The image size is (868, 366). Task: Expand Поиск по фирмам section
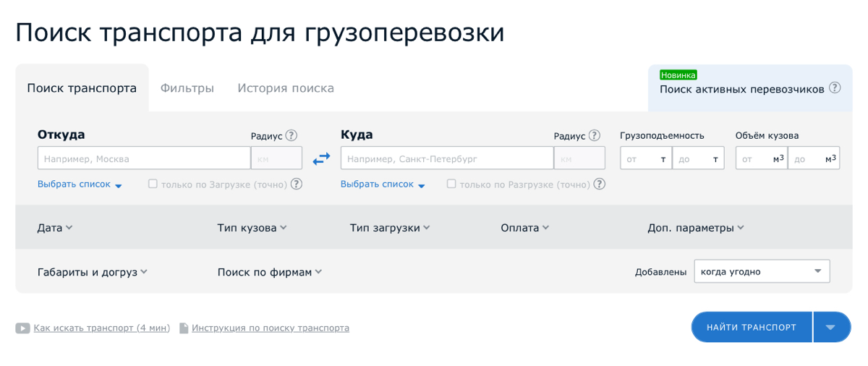coord(270,272)
